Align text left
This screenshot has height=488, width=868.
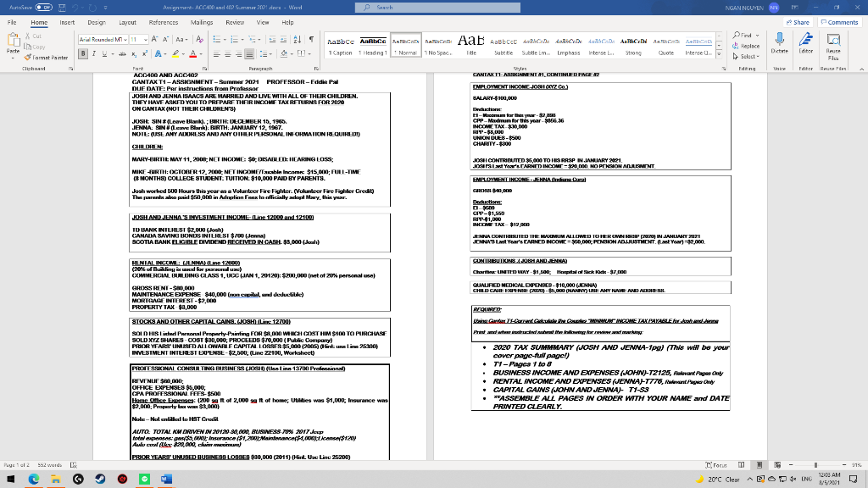216,53
